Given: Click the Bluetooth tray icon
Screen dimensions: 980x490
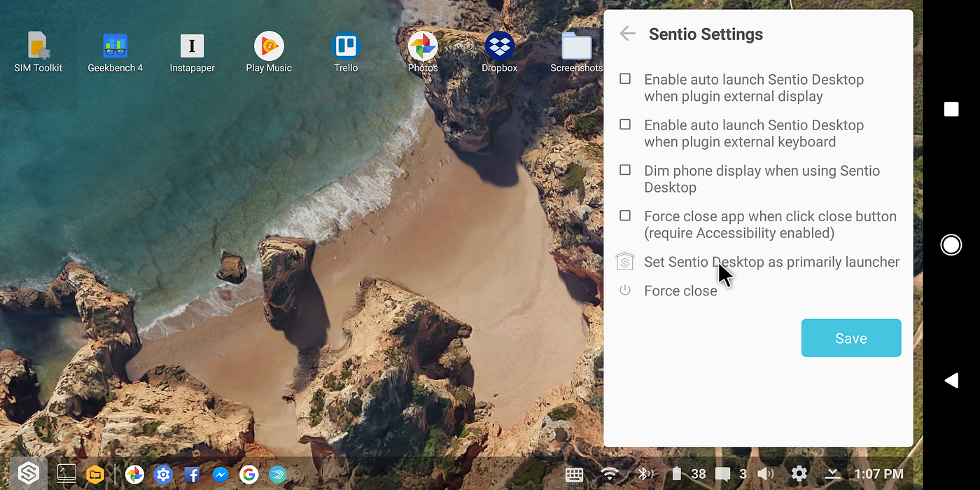Looking at the screenshot, I should coord(645,475).
